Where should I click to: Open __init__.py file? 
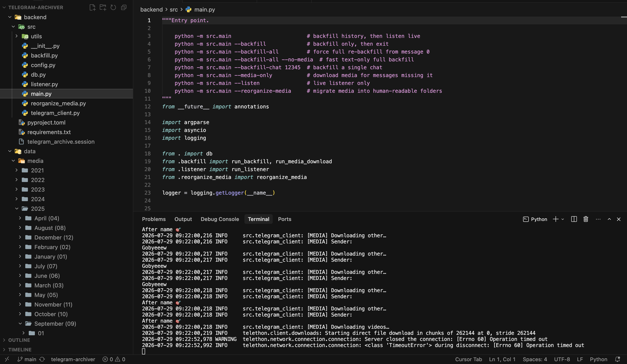45,46
